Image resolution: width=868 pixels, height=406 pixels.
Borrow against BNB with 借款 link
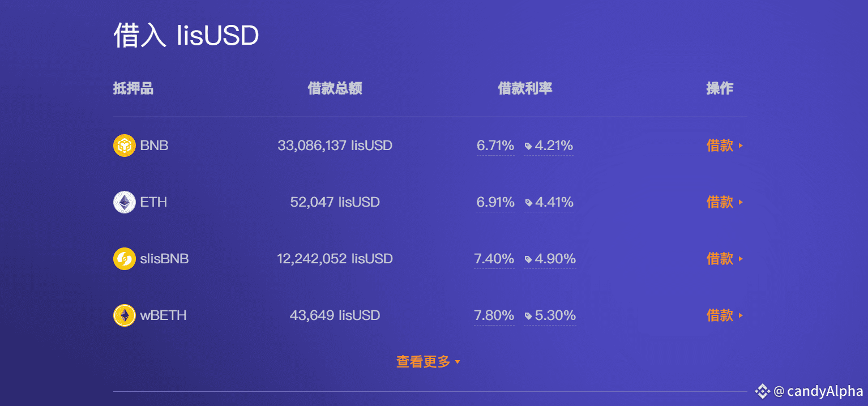tap(720, 146)
